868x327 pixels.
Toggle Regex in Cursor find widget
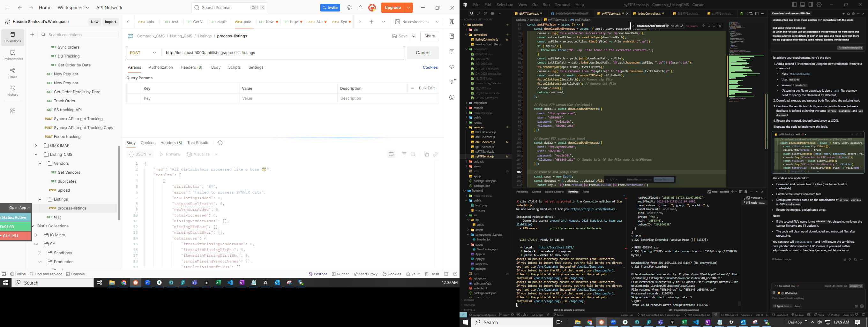pos(682,26)
